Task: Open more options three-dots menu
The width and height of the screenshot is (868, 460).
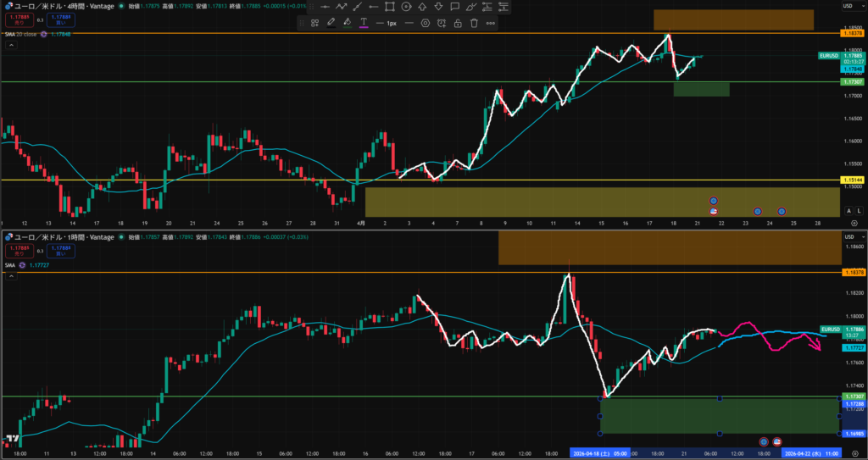Action: [490, 23]
